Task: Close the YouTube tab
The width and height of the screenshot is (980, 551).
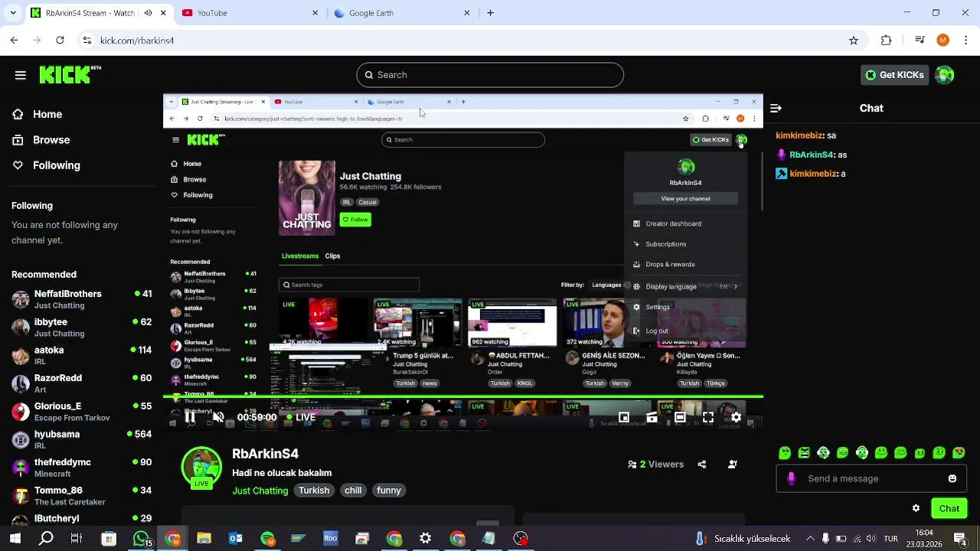Action: 315,13
